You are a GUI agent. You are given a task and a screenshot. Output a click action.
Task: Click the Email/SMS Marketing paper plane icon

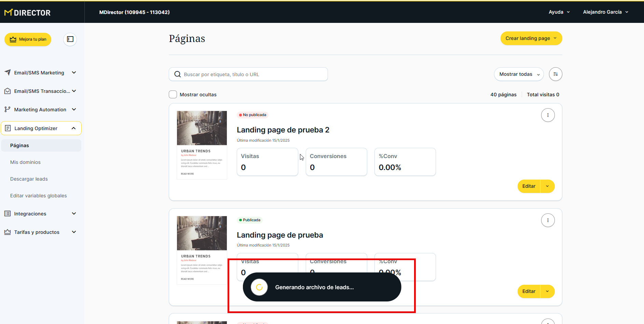tap(8, 73)
